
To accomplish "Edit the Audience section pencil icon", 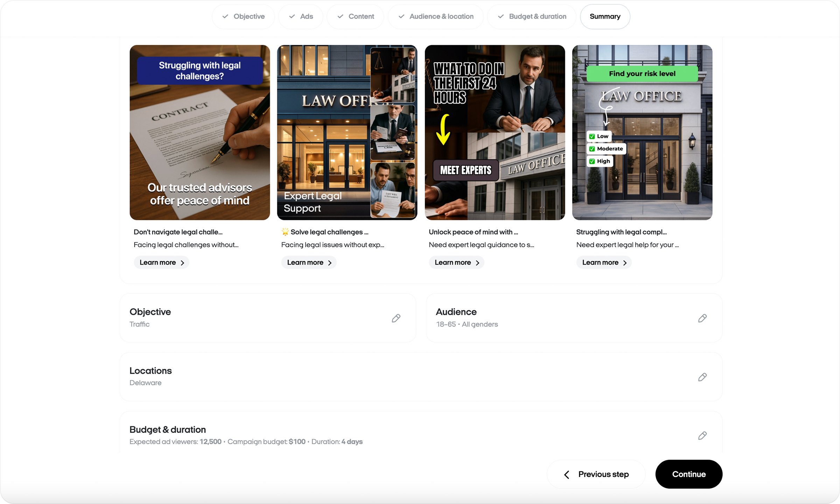I will pyautogui.click(x=702, y=318).
